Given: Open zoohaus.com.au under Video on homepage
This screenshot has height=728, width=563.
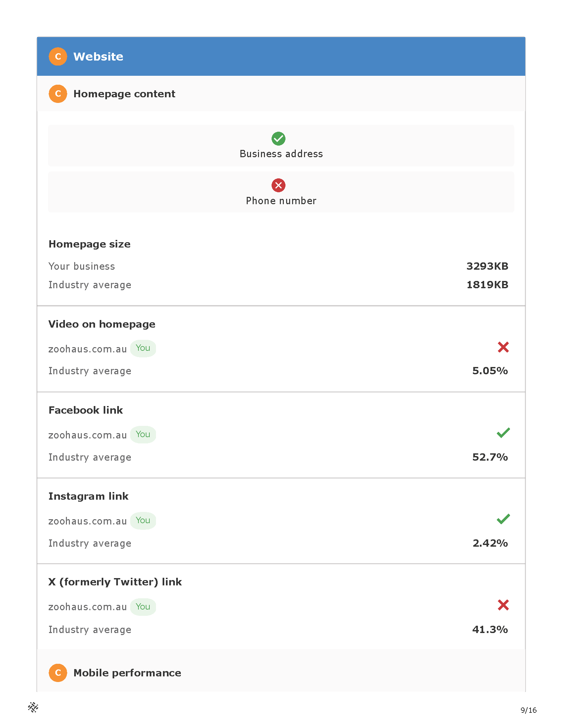Looking at the screenshot, I should [87, 349].
